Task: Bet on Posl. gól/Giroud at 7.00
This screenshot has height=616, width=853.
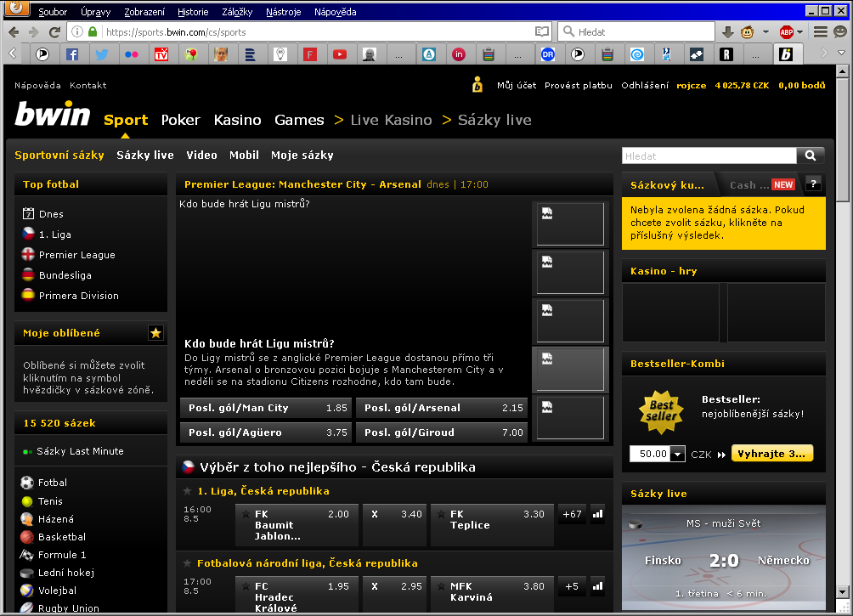Action: [442, 432]
